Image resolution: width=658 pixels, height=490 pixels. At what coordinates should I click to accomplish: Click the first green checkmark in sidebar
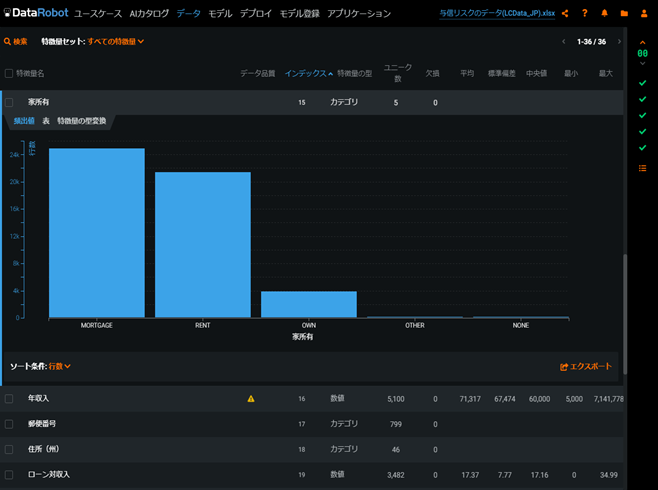[x=642, y=83]
